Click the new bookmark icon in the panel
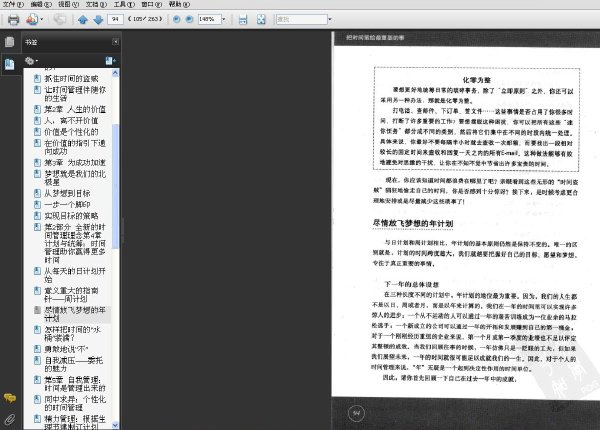 point(110,61)
